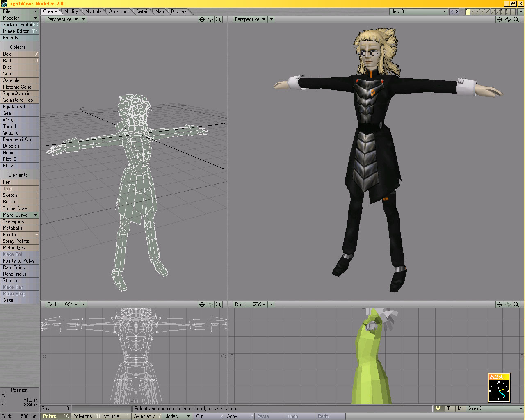Switch to the Create tab
The height and width of the screenshot is (420, 525).
pyautogui.click(x=50, y=11)
